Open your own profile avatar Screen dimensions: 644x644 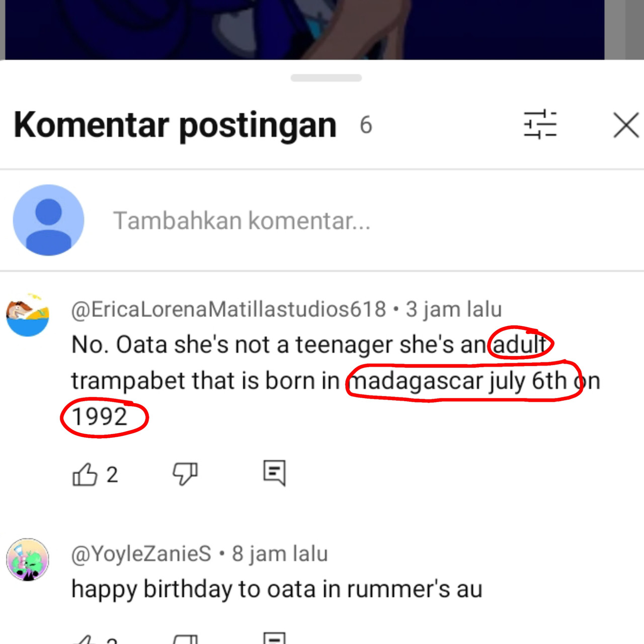coord(48,220)
